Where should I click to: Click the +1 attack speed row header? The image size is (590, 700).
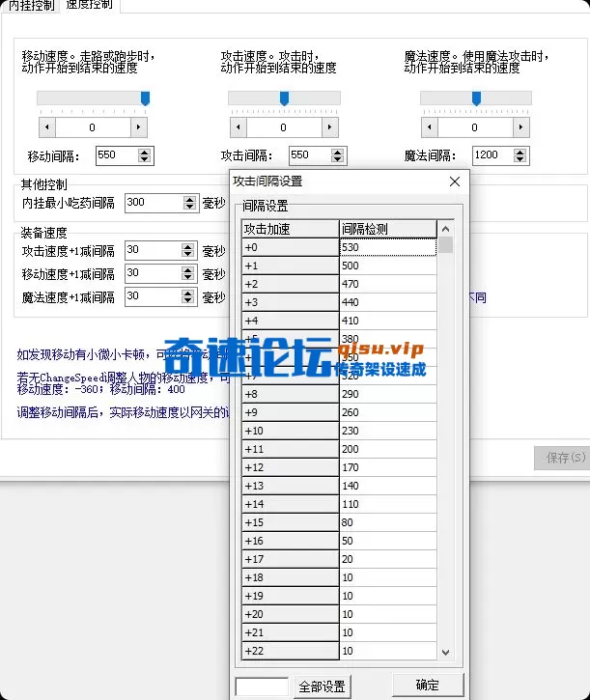(x=291, y=266)
